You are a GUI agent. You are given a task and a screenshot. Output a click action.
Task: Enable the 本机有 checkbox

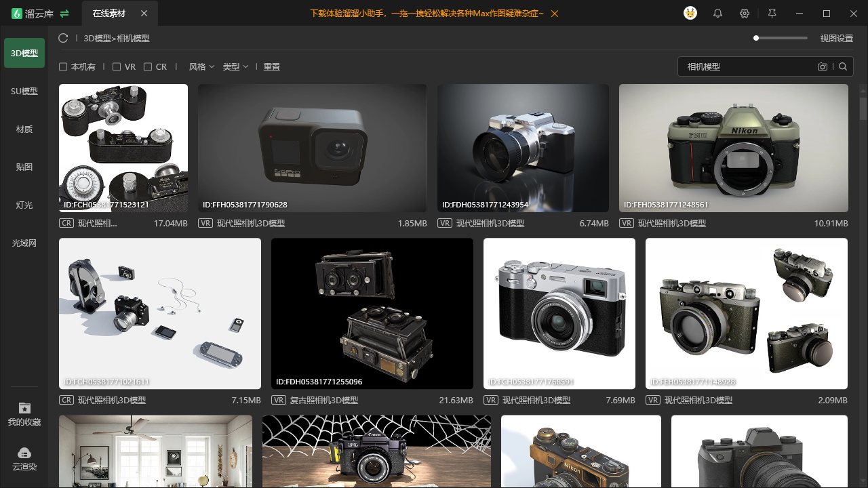click(63, 67)
